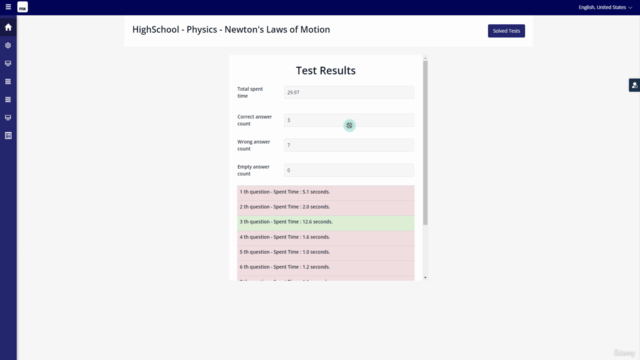Click the Wrong answer count field
640x360 pixels.
pos(349,145)
